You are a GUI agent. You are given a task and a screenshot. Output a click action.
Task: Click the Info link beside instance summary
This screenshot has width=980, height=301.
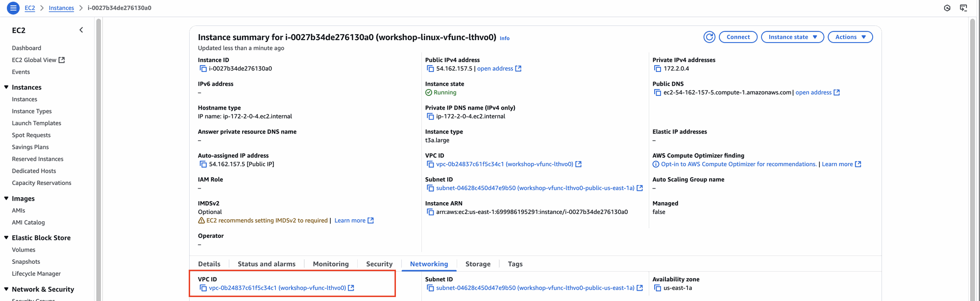coord(505,38)
